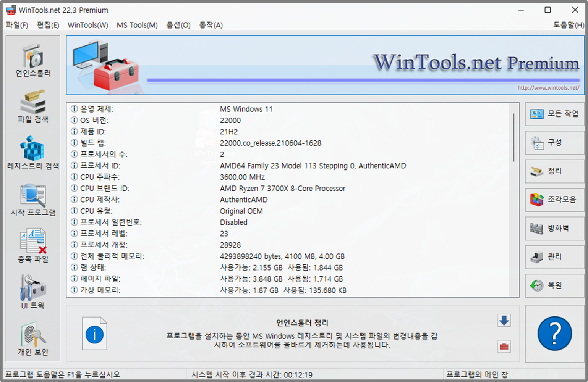Click the blue info document icon
Image resolution: width=588 pixels, height=382 pixels.
click(94, 334)
